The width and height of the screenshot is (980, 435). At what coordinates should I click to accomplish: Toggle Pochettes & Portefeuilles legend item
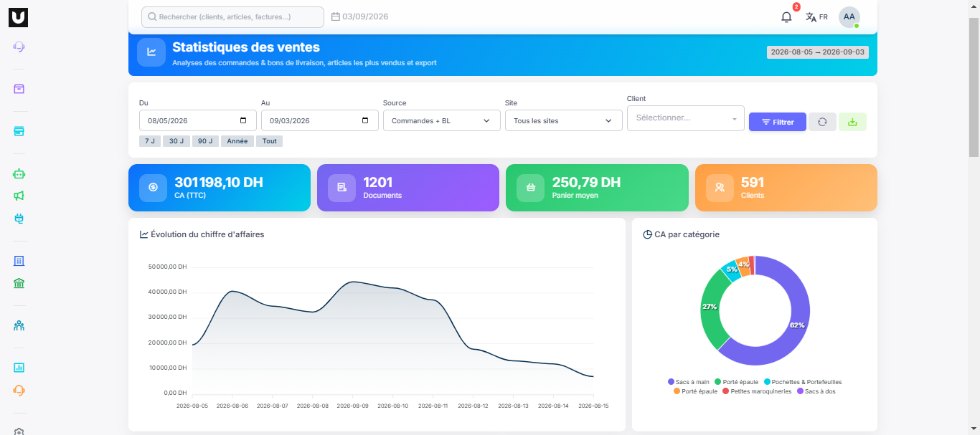pyautogui.click(x=803, y=382)
